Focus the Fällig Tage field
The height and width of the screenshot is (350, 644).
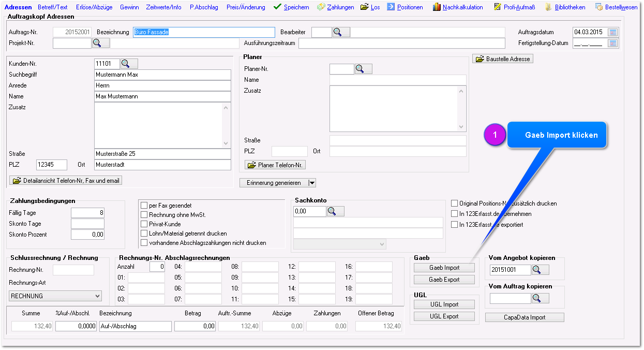(x=87, y=213)
